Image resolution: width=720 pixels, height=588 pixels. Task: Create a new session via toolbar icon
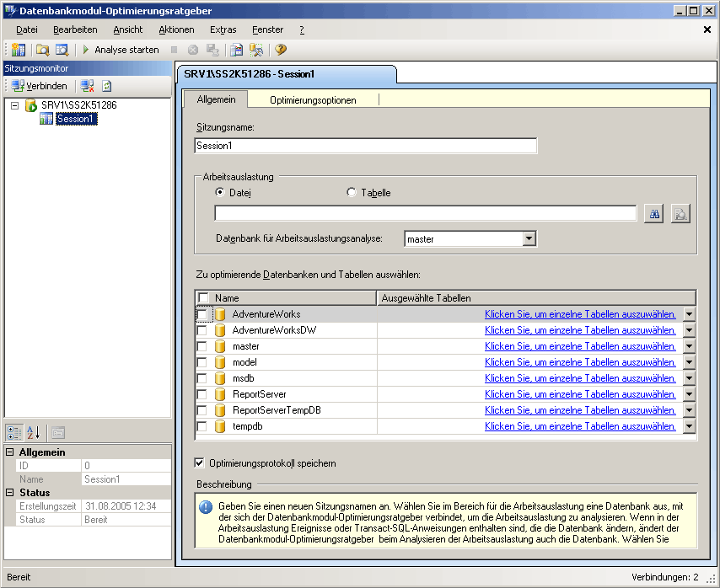pos(19,49)
